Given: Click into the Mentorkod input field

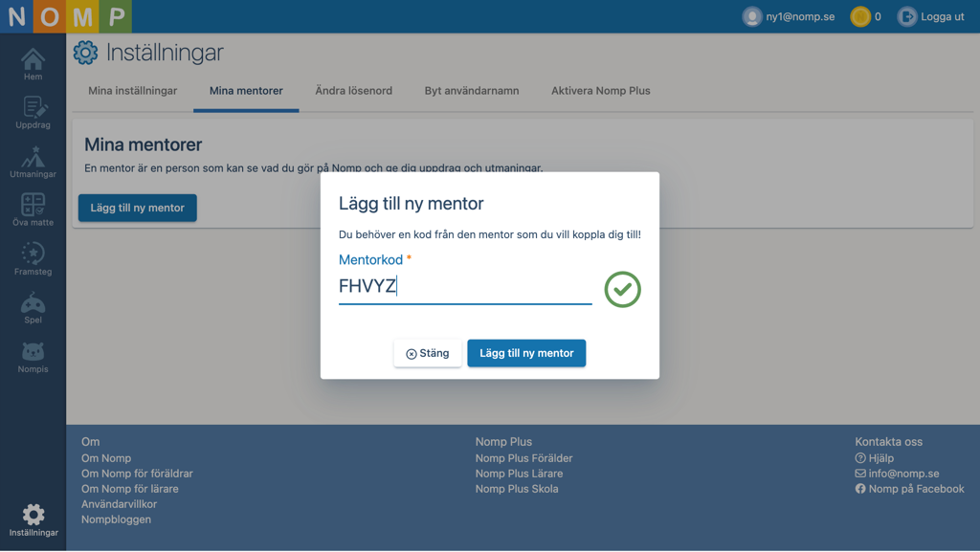Looking at the screenshot, I should (465, 287).
